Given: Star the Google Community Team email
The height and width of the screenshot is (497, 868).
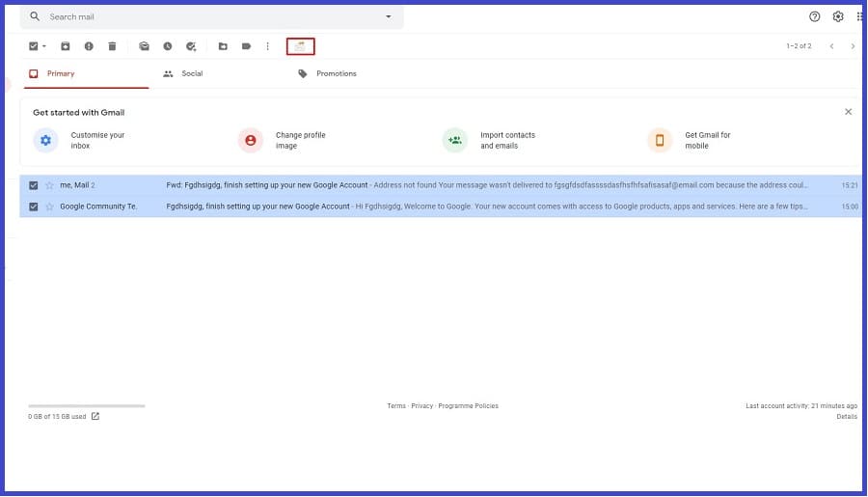Looking at the screenshot, I should (49, 207).
